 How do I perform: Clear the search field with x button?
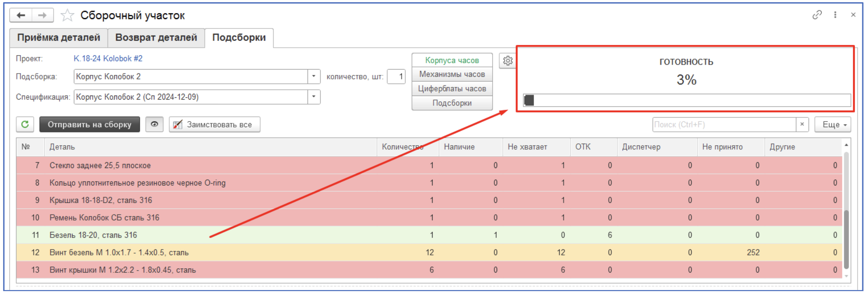pyautogui.click(x=802, y=125)
